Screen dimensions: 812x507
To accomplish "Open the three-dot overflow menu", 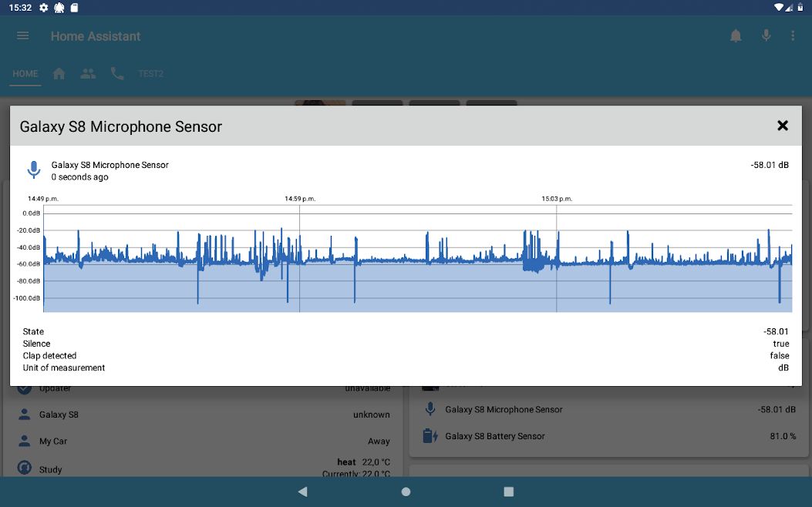I will [792, 35].
